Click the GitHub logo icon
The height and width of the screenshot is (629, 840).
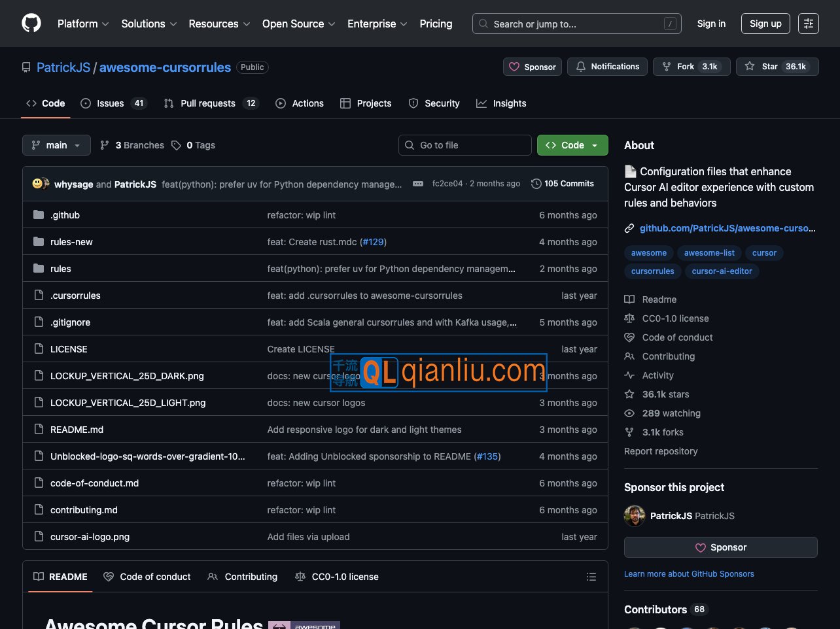[31, 24]
